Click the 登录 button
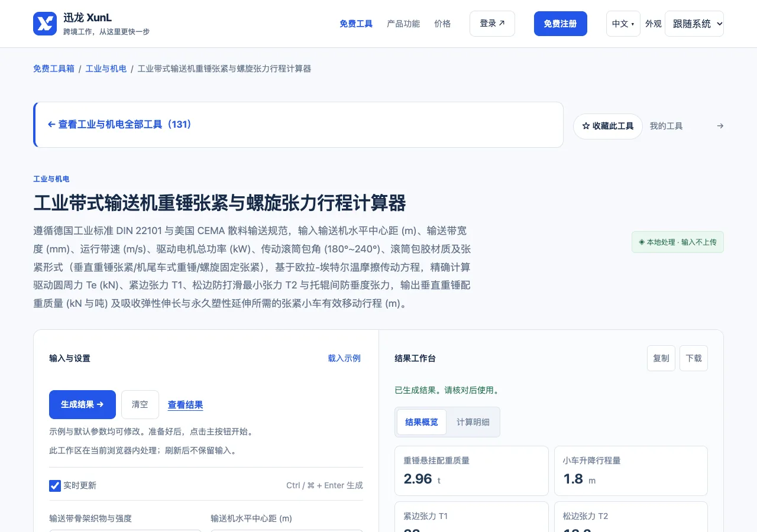This screenshot has height=532, width=757. [492, 24]
